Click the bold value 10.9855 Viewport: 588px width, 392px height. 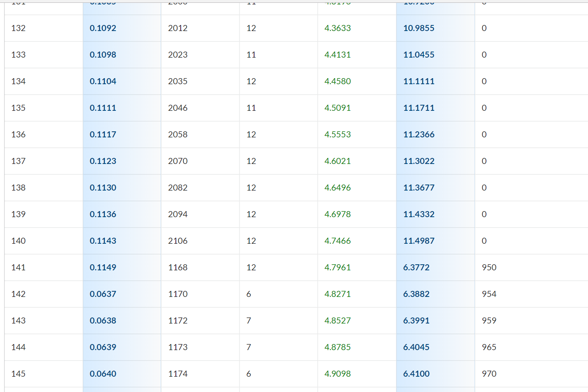[419, 28]
